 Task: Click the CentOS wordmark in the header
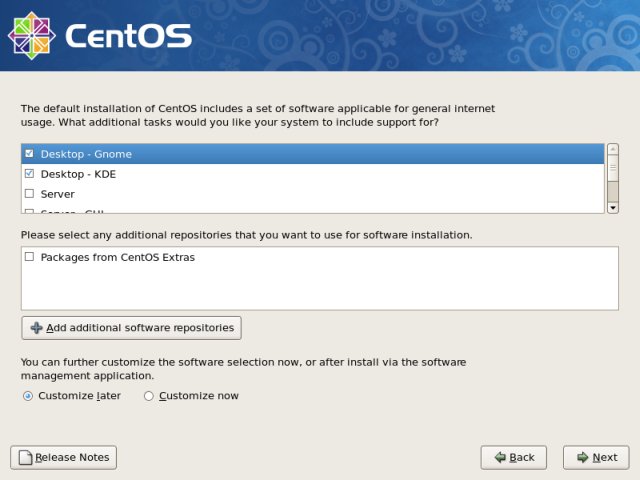pyautogui.click(x=128, y=36)
